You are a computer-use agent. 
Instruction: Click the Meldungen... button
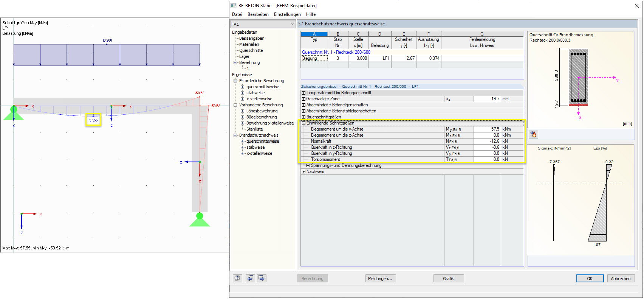coord(381,279)
